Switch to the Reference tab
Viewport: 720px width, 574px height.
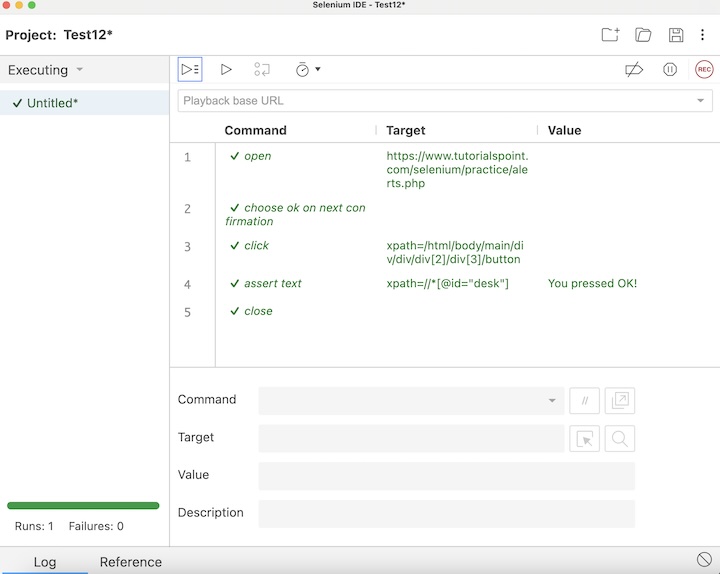[x=130, y=562]
